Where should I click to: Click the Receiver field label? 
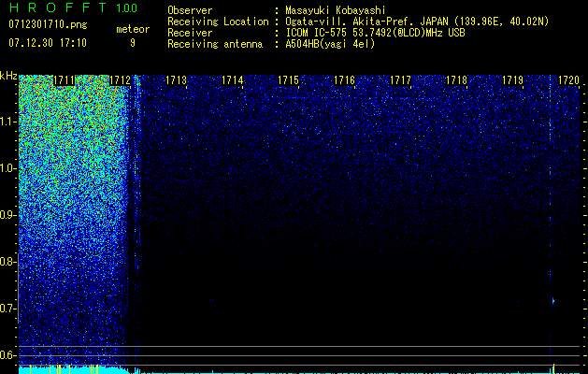pos(190,33)
